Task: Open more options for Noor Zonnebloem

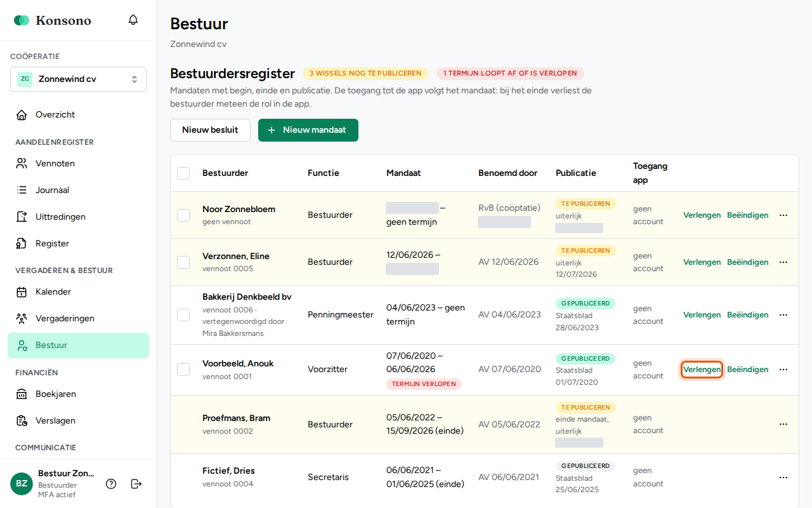Action: click(783, 215)
